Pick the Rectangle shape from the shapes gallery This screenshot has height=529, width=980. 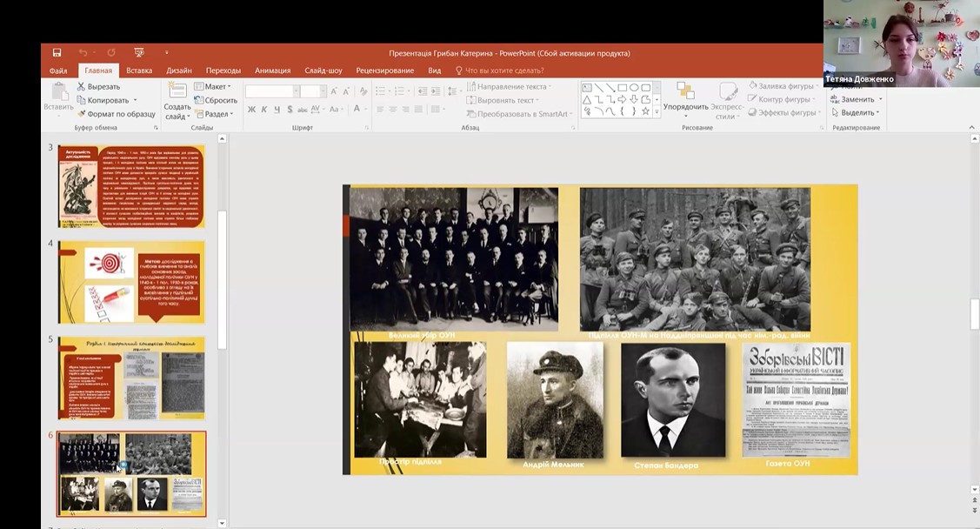click(623, 88)
